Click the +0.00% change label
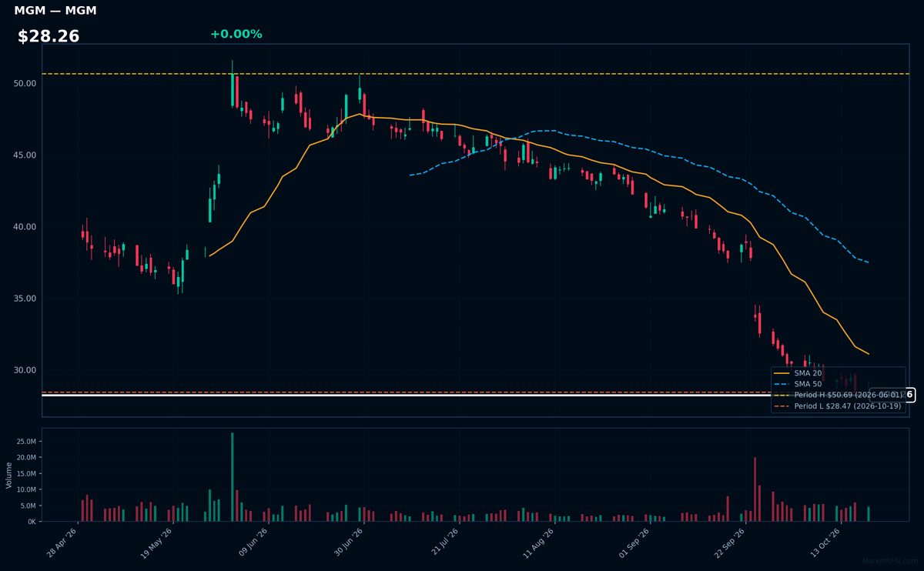Viewport: 924px width, 571px height. 236,35
